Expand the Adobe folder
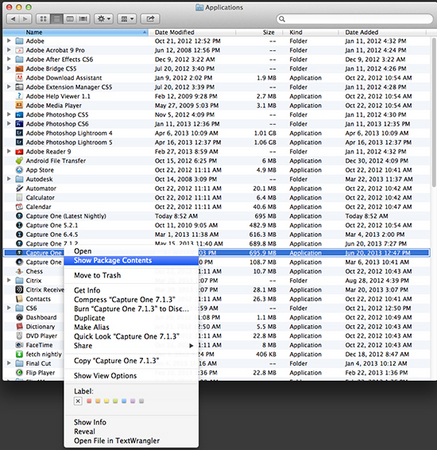 [x=9, y=41]
